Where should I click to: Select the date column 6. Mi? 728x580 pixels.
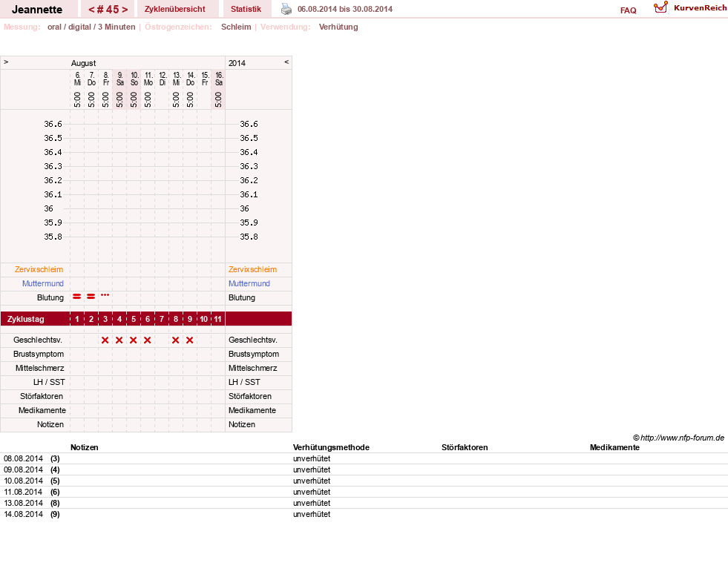[77, 79]
